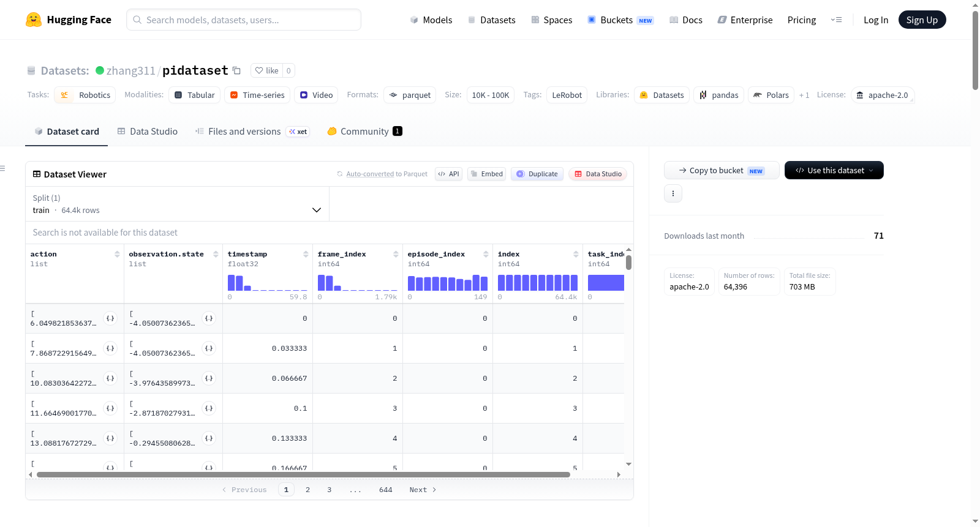Expand observation.state JSON for timestamp 0 row

(x=209, y=318)
